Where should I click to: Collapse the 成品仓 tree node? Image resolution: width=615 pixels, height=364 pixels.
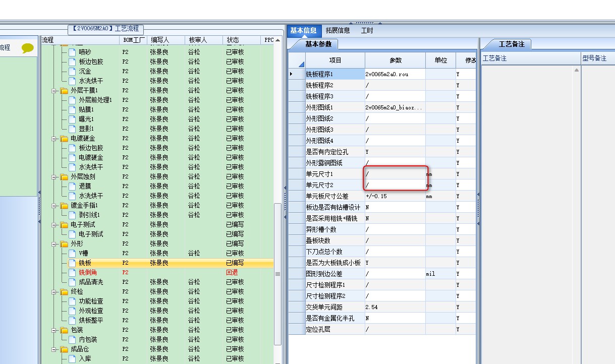click(54, 349)
